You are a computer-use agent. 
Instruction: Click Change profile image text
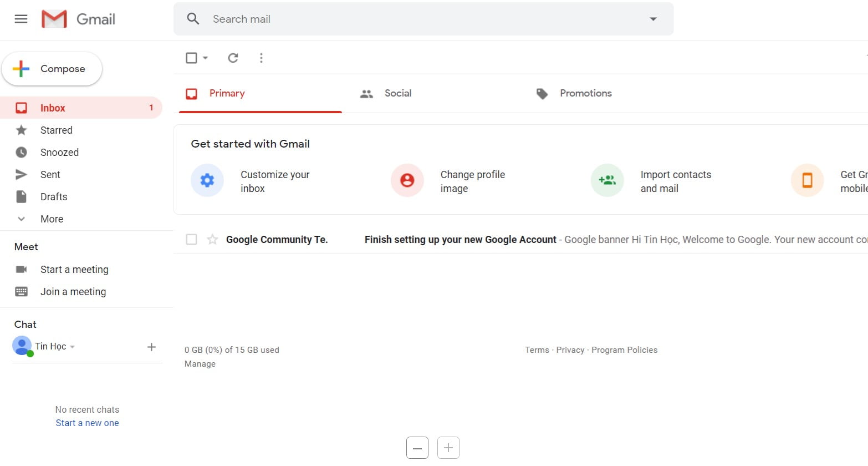[473, 181]
